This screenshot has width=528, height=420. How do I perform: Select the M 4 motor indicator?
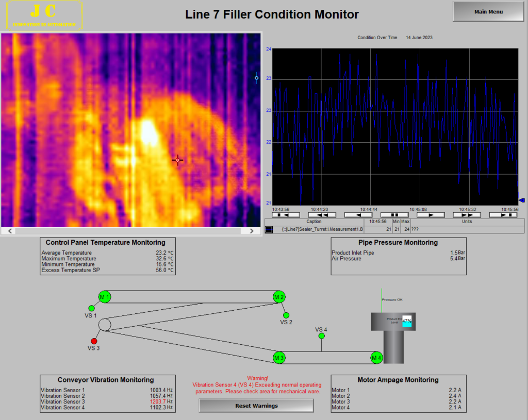click(x=376, y=358)
